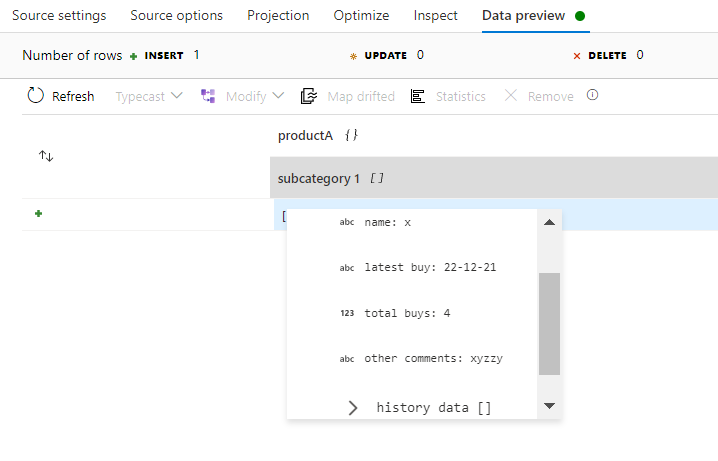Click the Refresh circular arrow icon
The height and width of the screenshot is (461, 718).
[36, 96]
